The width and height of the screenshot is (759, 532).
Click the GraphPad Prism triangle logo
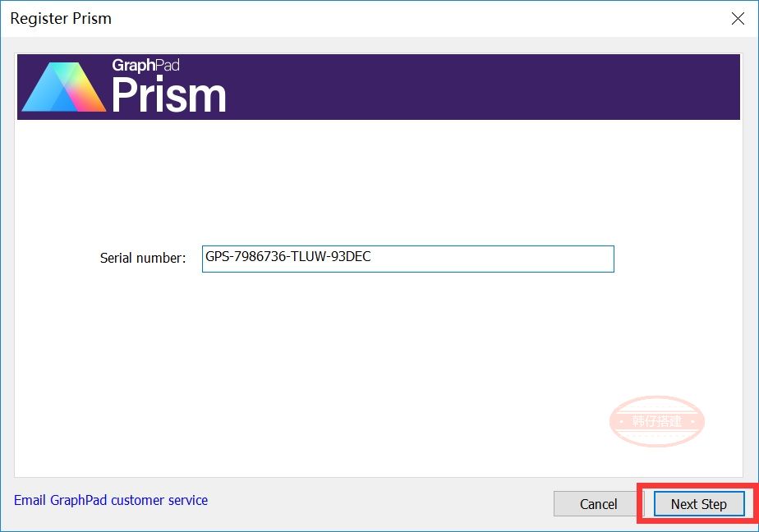coord(64,87)
